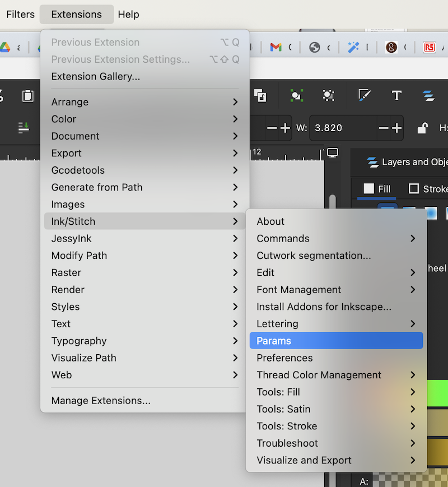Click the plus stepper before the W label
Image resolution: width=448 pixels, height=487 pixels.
[x=285, y=128]
